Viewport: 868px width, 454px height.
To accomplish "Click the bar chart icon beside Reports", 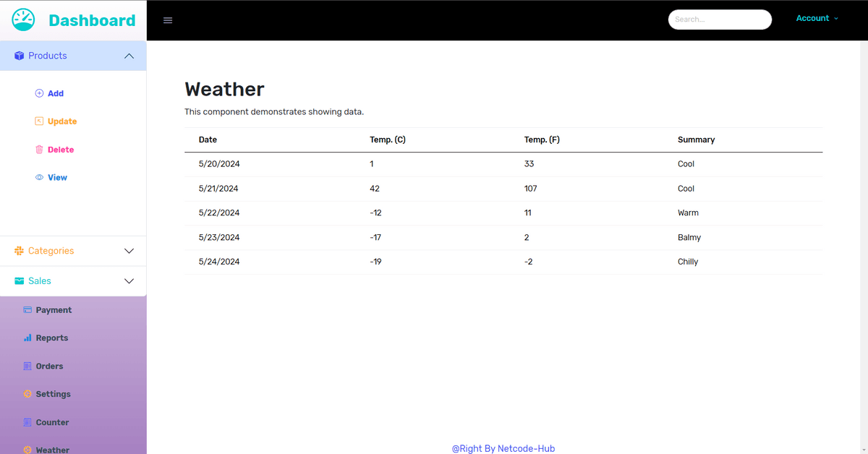I will click(27, 338).
